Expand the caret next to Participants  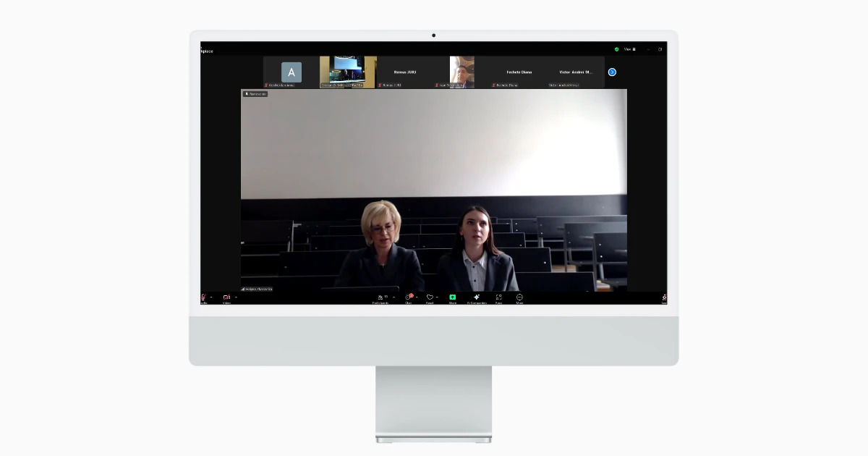(x=393, y=297)
